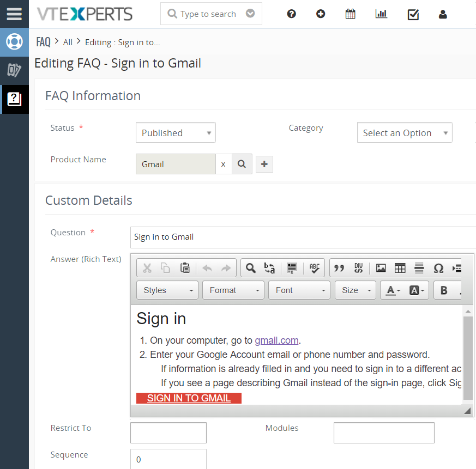The height and width of the screenshot is (469, 476).
Task: Add a new product with plus button
Action: (x=264, y=165)
